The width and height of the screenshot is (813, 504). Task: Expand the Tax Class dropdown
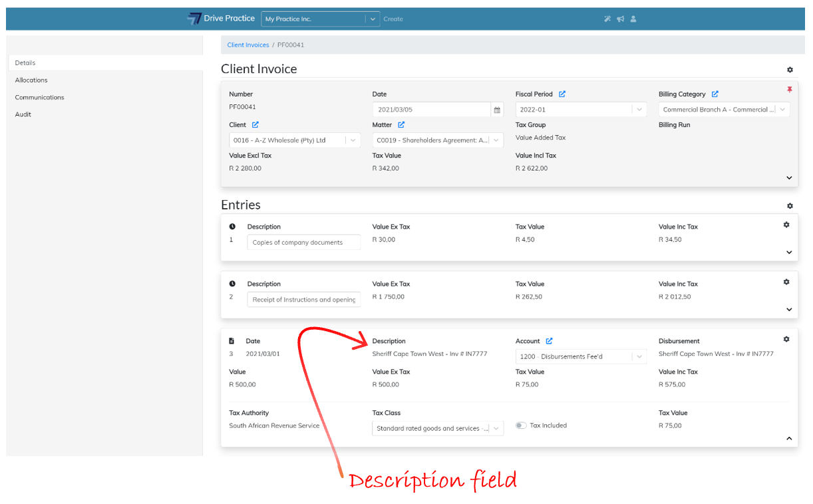point(496,429)
